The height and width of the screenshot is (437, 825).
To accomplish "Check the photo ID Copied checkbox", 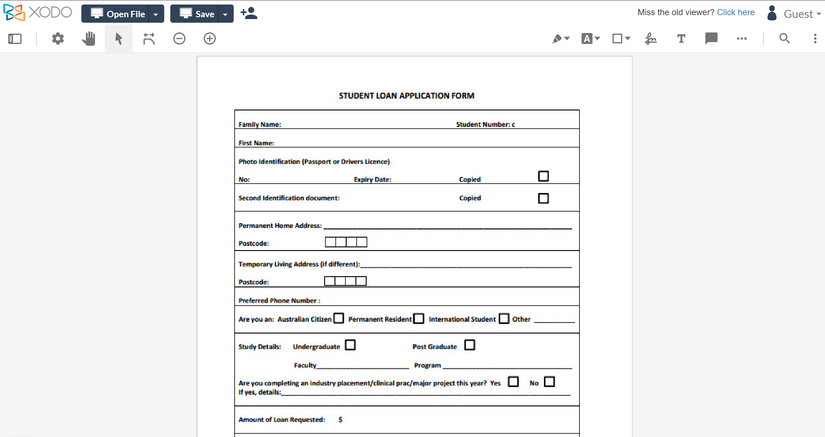I will (544, 176).
